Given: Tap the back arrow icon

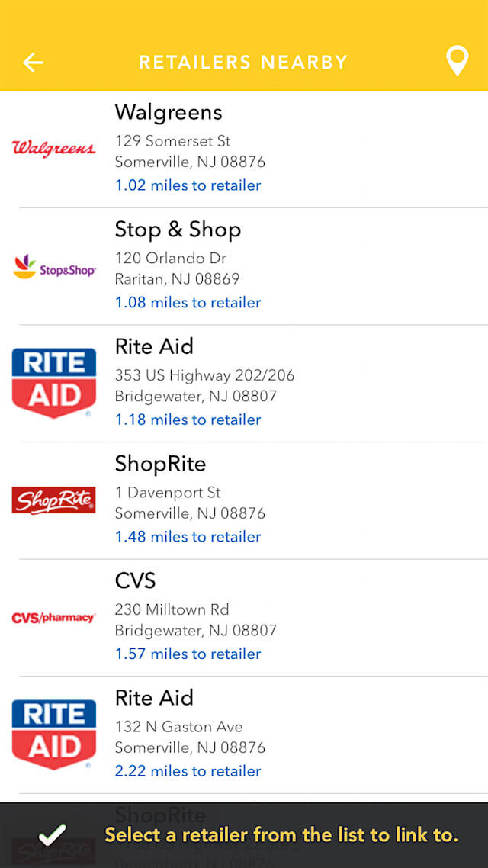Looking at the screenshot, I should click(x=33, y=62).
